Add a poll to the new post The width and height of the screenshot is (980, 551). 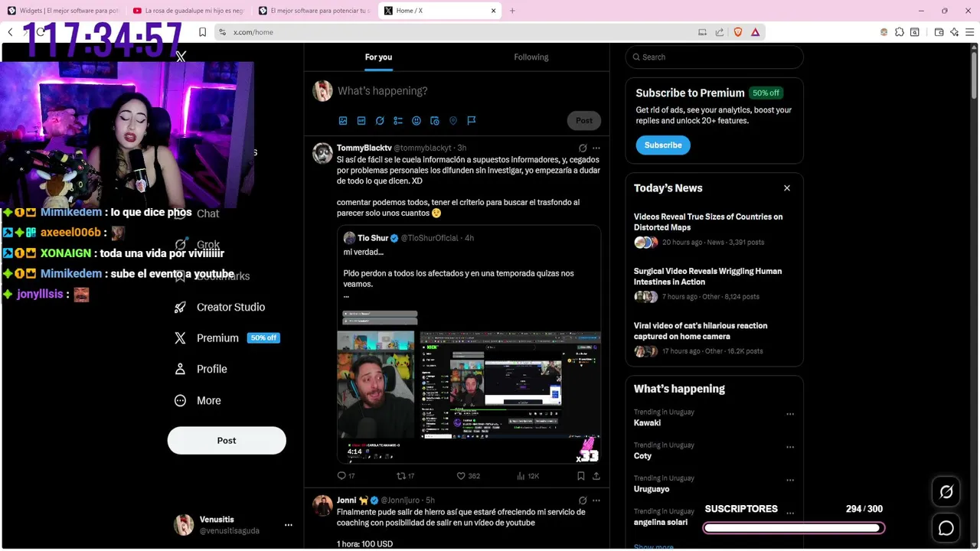pyautogui.click(x=398, y=121)
